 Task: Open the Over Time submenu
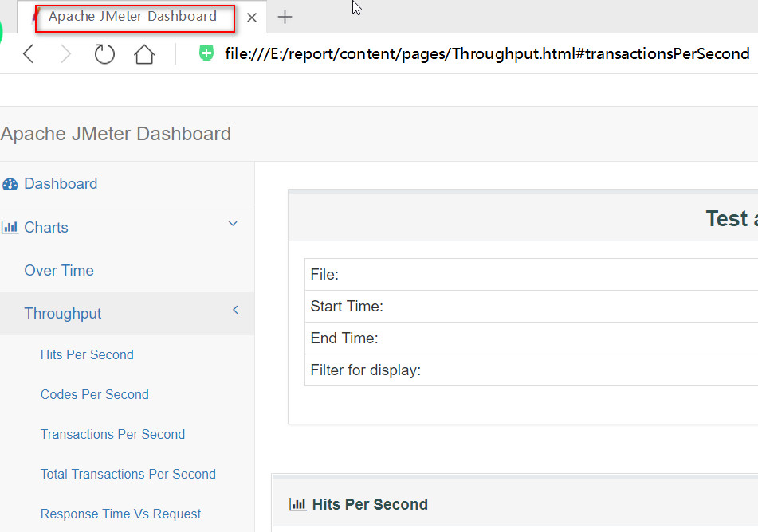click(x=59, y=270)
